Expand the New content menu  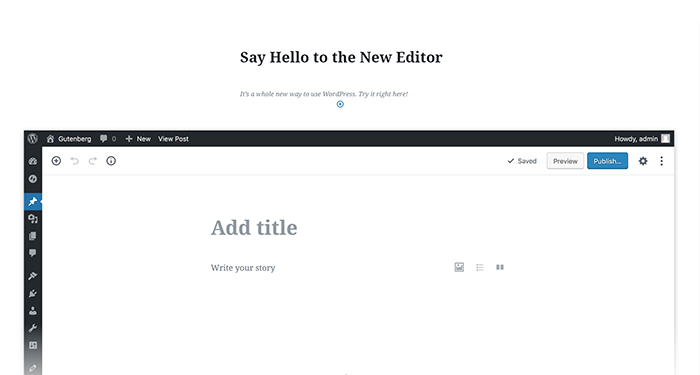(138, 139)
